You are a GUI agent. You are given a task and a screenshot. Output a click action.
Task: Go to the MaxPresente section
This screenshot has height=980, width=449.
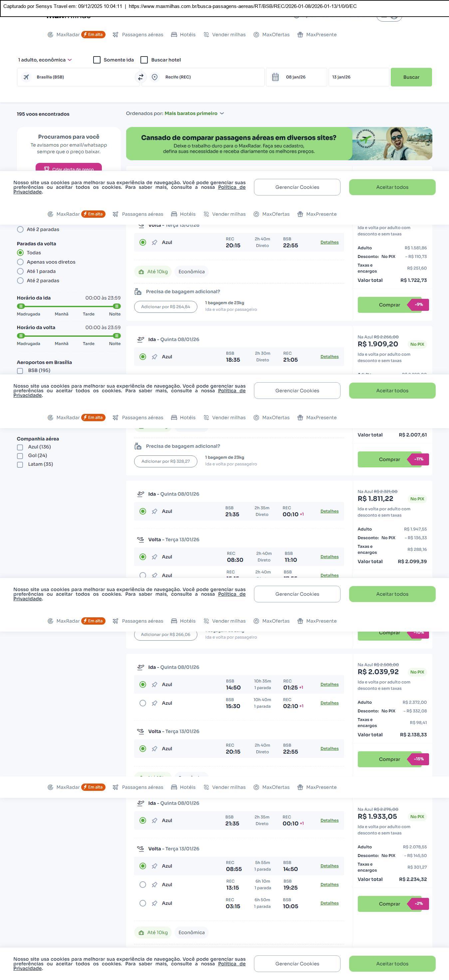tap(317, 35)
